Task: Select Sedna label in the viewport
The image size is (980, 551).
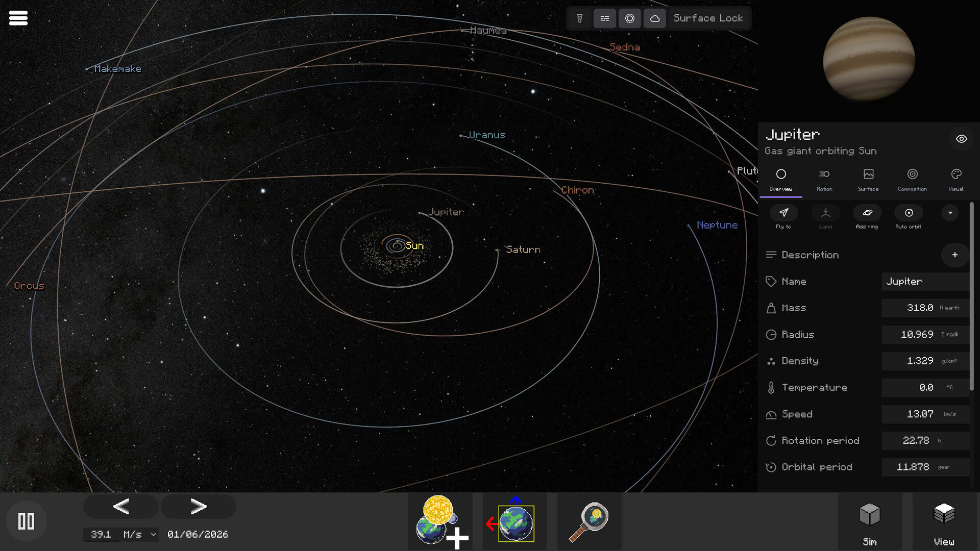Action: (x=625, y=47)
